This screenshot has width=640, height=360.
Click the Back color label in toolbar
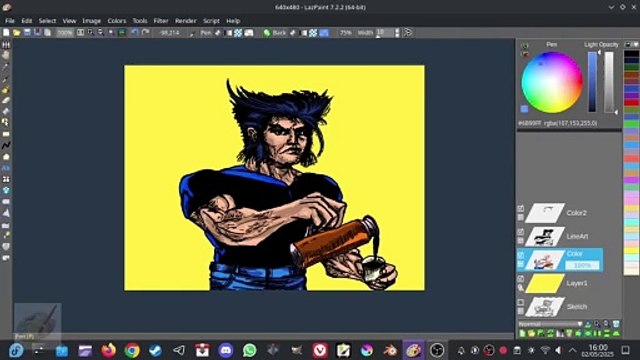(279, 33)
